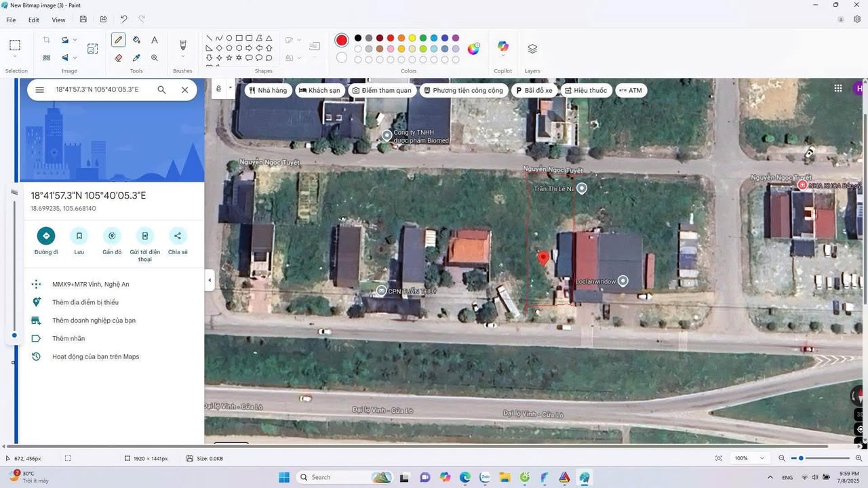This screenshot has height=488, width=868.
Task: Open the View menu
Action: (x=58, y=20)
